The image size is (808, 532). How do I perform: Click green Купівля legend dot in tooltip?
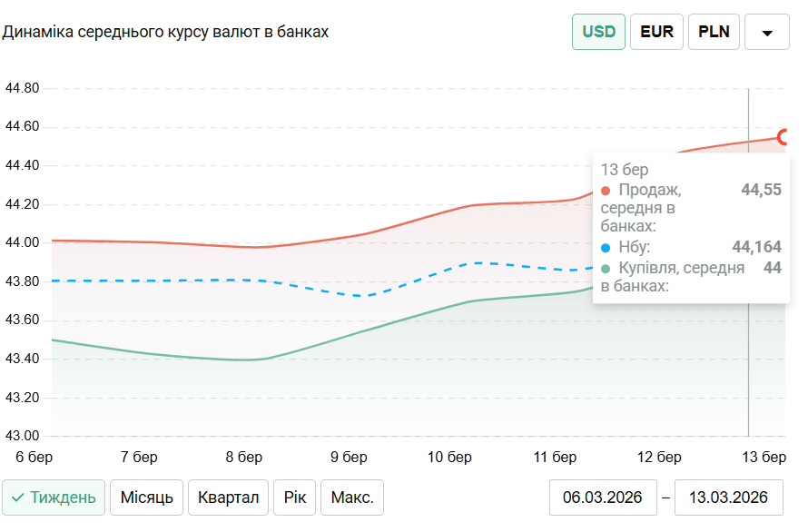(606, 268)
